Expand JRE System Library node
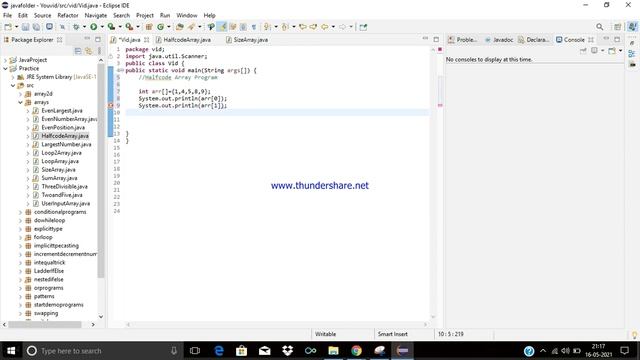The width and height of the screenshot is (640, 360). [13, 77]
